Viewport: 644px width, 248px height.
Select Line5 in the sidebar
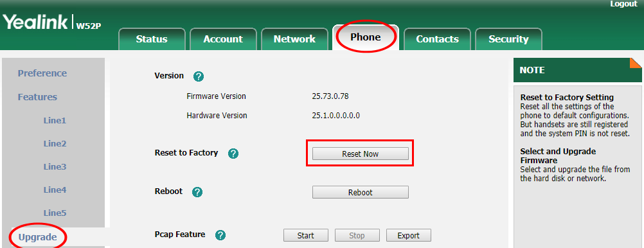tap(55, 213)
